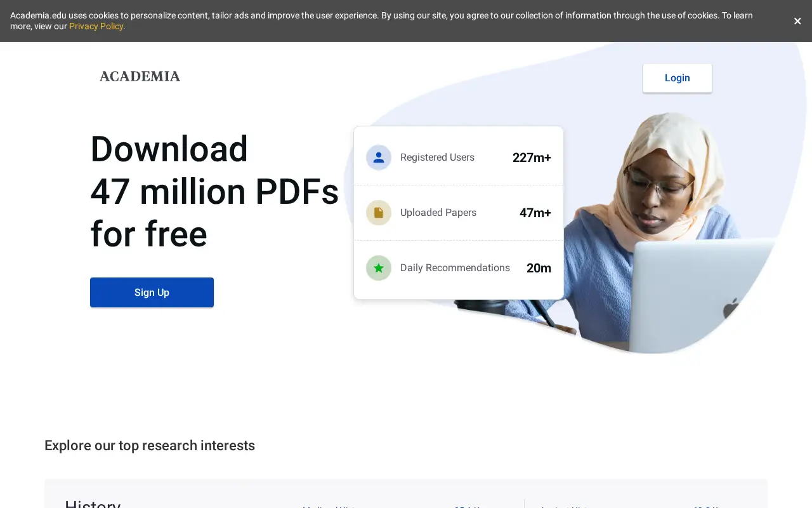Click the Registered Users person icon
812x508 pixels.
pos(379,157)
